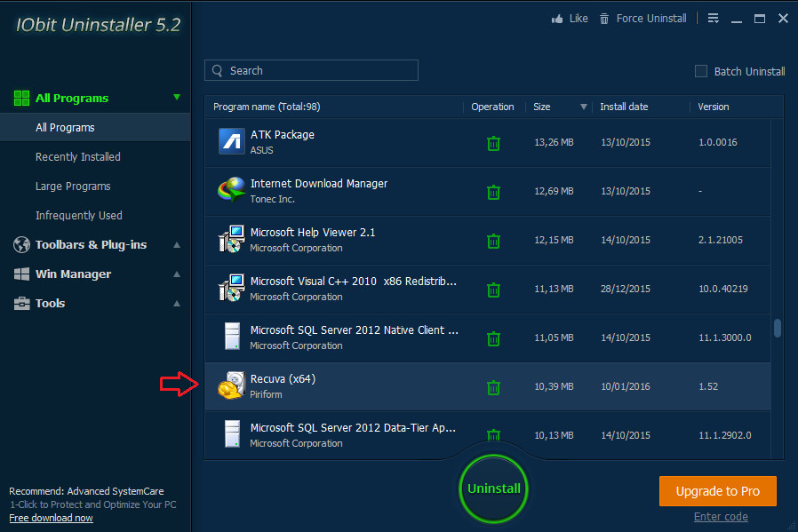Enable the Batch Uninstall checkbox
The height and width of the screenshot is (532, 798).
point(701,71)
